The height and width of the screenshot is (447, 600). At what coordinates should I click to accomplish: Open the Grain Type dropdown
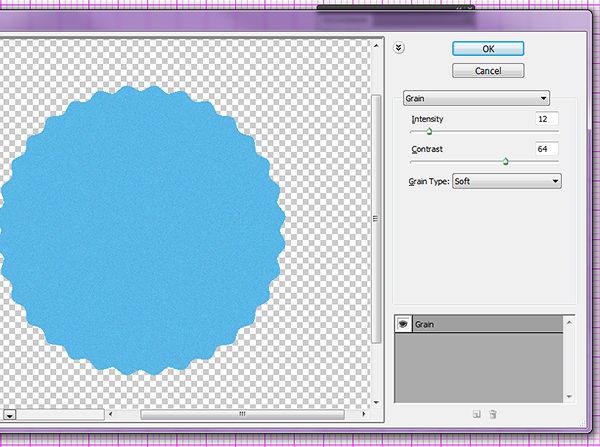pos(507,181)
